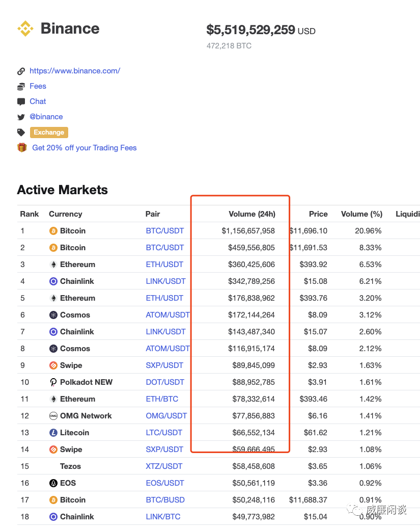Click the Ethereum icon in rank 5 row

pyautogui.click(x=53, y=298)
